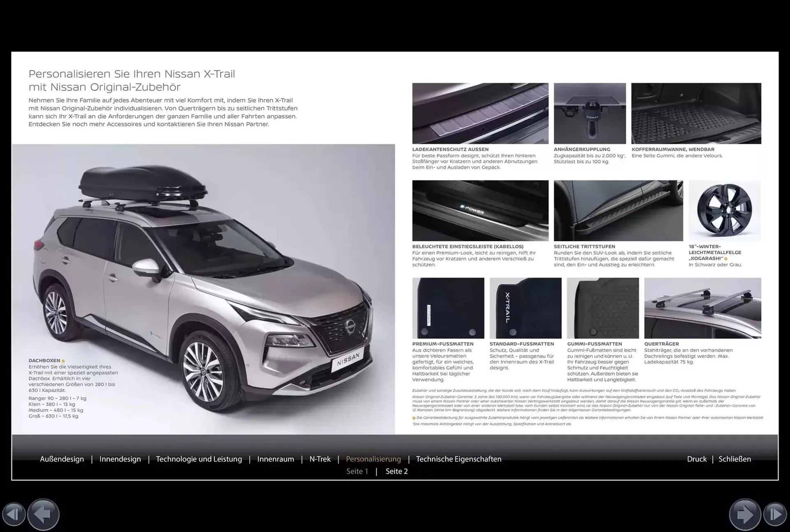Image resolution: width=790 pixels, height=532 pixels.
Task: Click the QUERTRÄGER caption
Action: [x=662, y=344]
